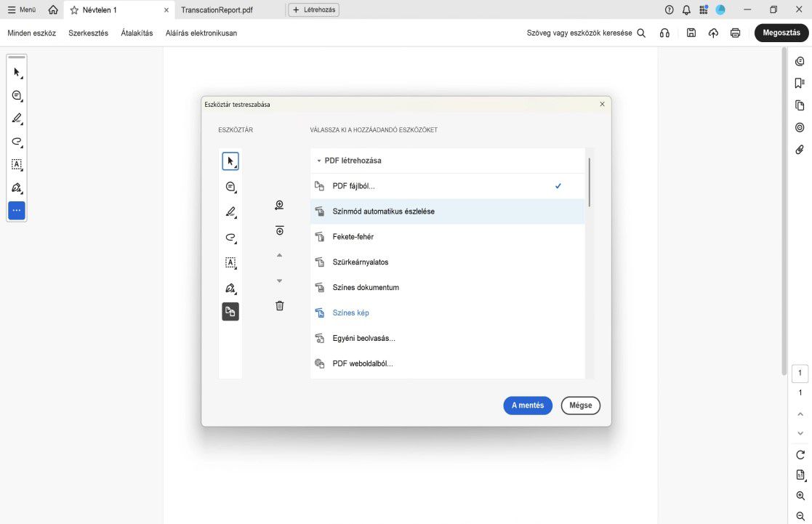The height and width of the screenshot is (524, 812).
Task: Select the comment tool in dialog's Eszköztár list
Action: click(x=230, y=187)
